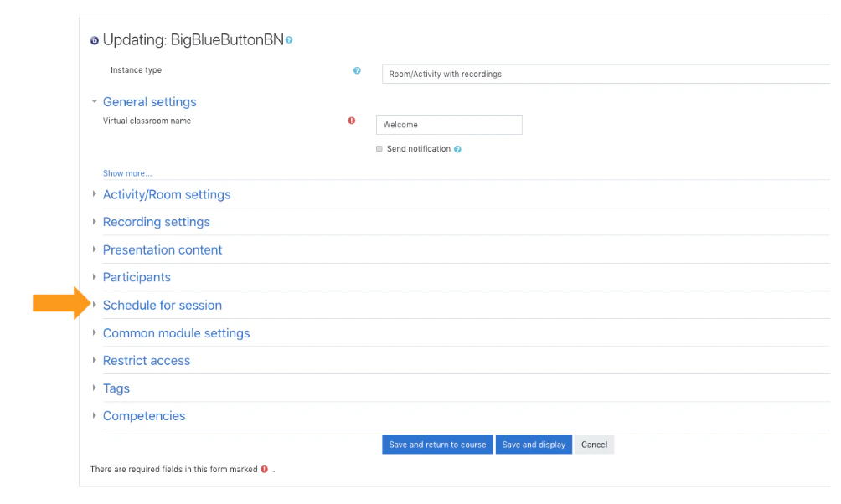Expand Activity/Room settings
Image resolution: width=841 pixels, height=504 pixels.
pos(167,194)
